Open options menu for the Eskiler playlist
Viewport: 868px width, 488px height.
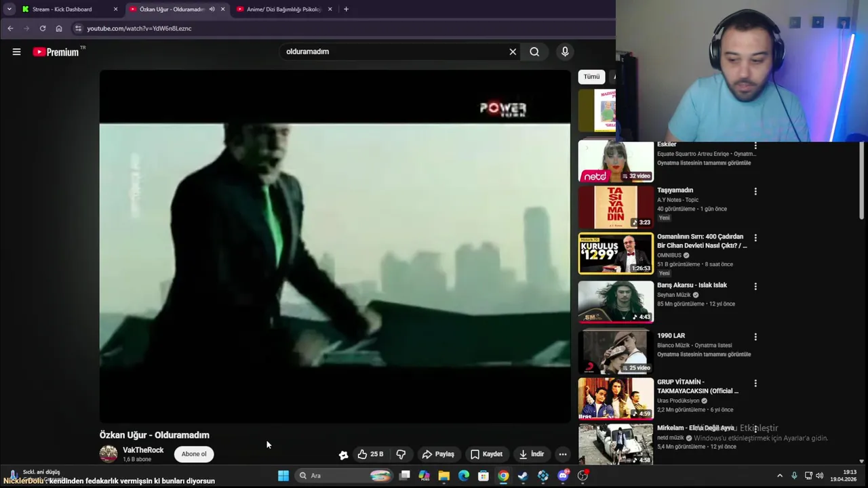click(x=755, y=146)
